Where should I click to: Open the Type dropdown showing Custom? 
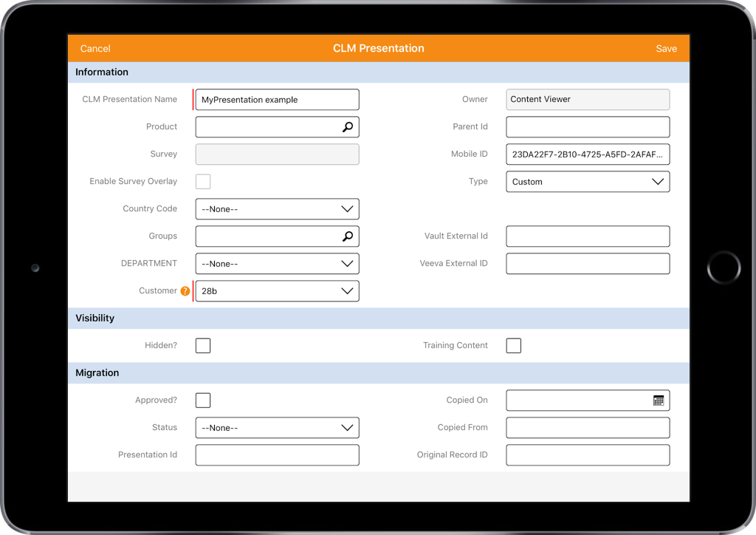[x=588, y=181]
